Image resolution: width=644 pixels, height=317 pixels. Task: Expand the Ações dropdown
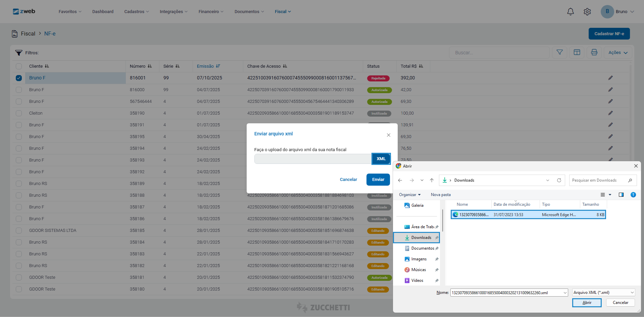[618, 53]
